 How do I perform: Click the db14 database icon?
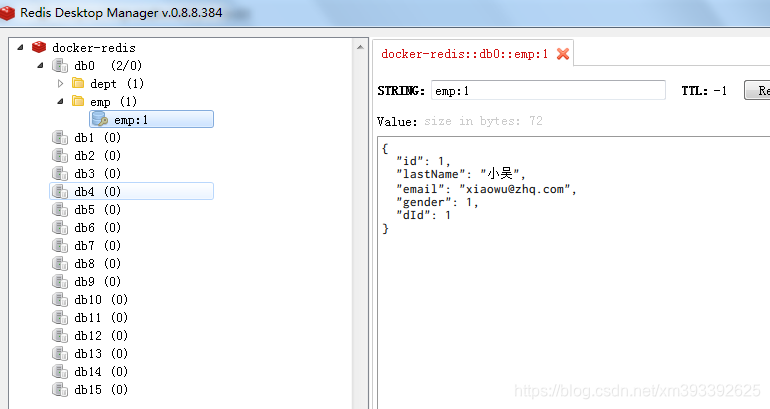coord(59,372)
